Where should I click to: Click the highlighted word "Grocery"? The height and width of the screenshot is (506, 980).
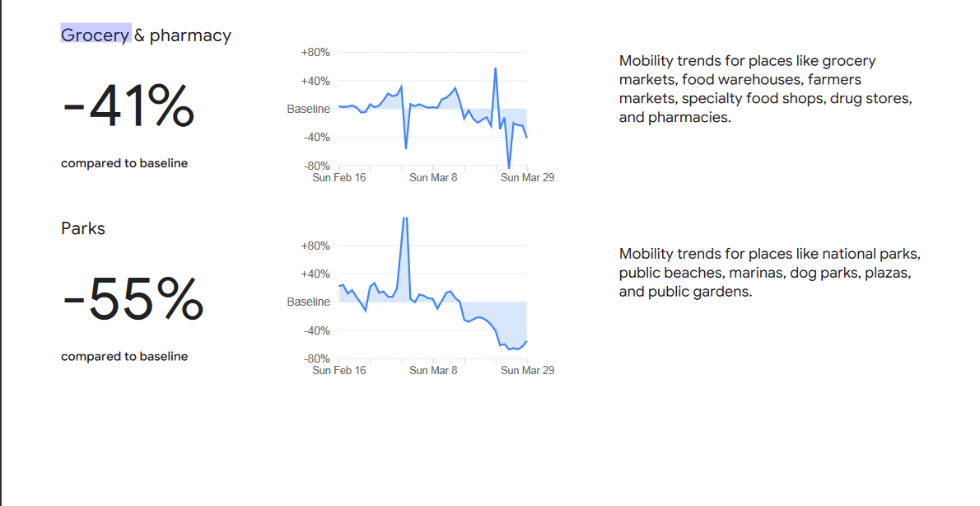tap(96, 35)
